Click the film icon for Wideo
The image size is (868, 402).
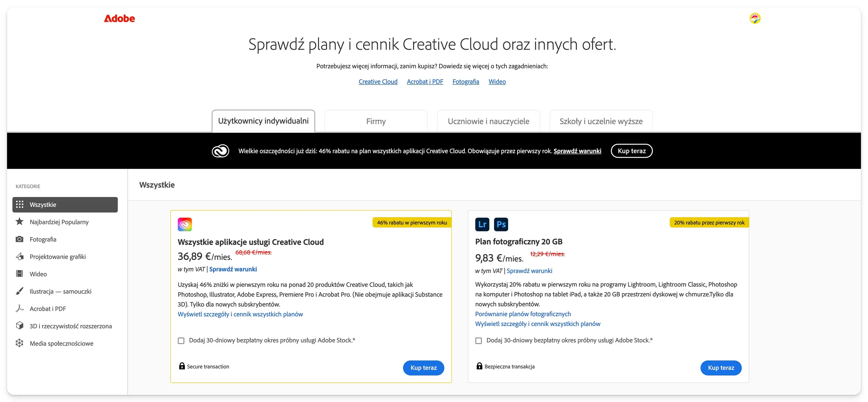(x=20, y=274)
